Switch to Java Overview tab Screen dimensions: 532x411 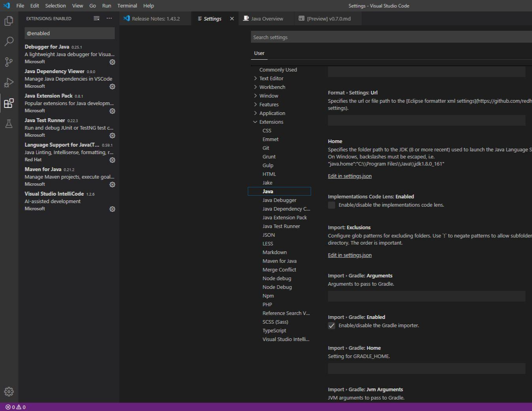coord(267,19)
